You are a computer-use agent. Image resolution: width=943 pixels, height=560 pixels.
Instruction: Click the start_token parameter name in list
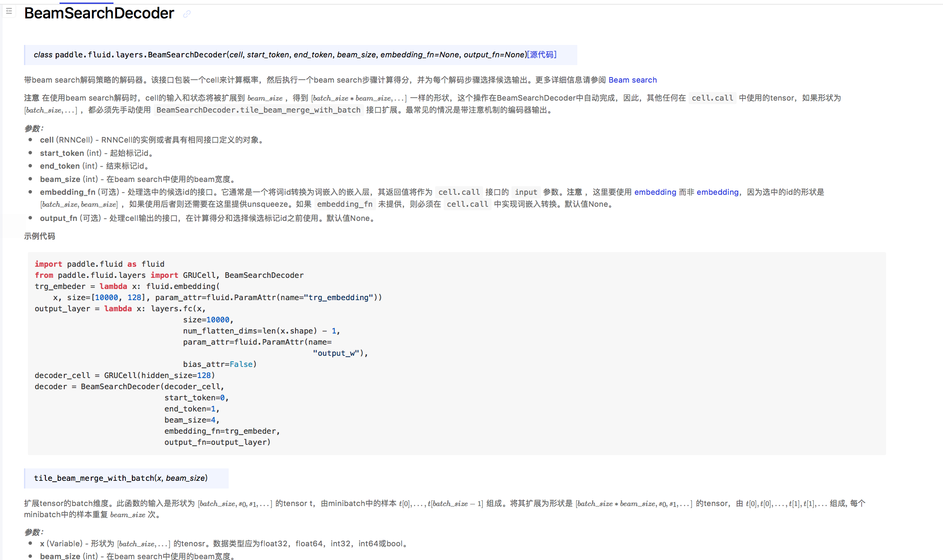(x=62, y=153)
